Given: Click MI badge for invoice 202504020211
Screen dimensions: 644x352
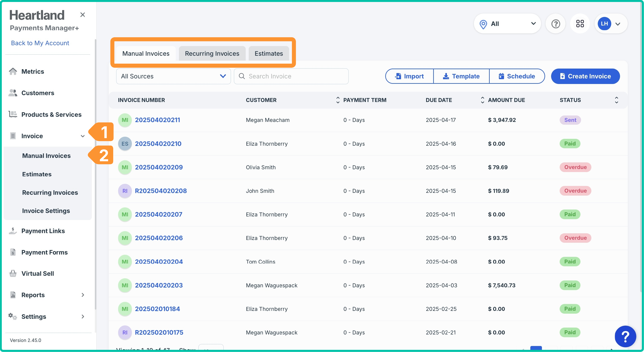Looking at the screenshot, I should click(x=125, y=120).
